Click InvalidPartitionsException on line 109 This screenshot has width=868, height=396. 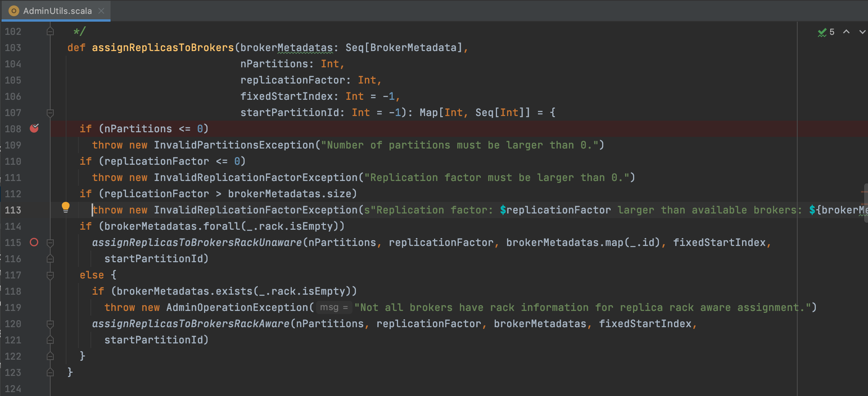coord(234,145)
